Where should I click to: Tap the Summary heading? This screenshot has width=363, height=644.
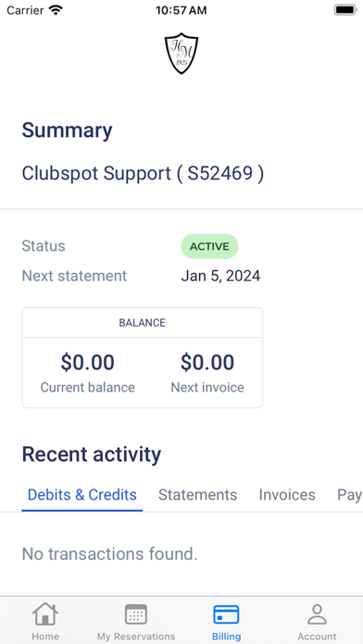[67, 130]
